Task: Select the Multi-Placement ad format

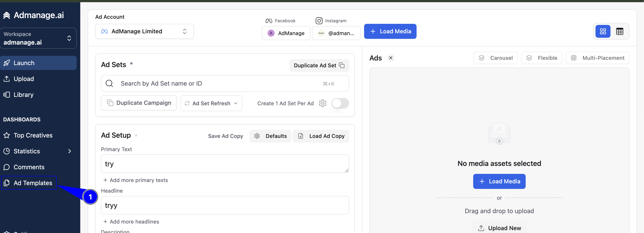Action: [x=597, y=58]
